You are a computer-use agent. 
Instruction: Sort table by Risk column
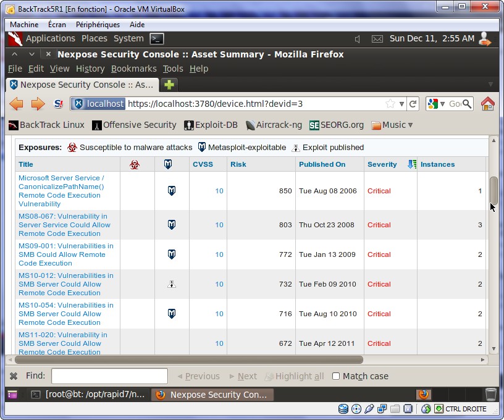238,164
